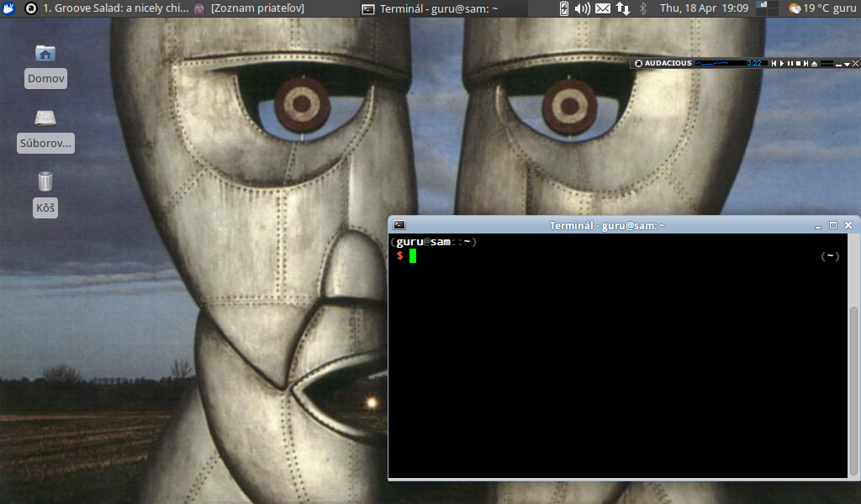Click the Audacious seek position bar
This screenshot has width=861, height=504.
[x=827, y=63]
